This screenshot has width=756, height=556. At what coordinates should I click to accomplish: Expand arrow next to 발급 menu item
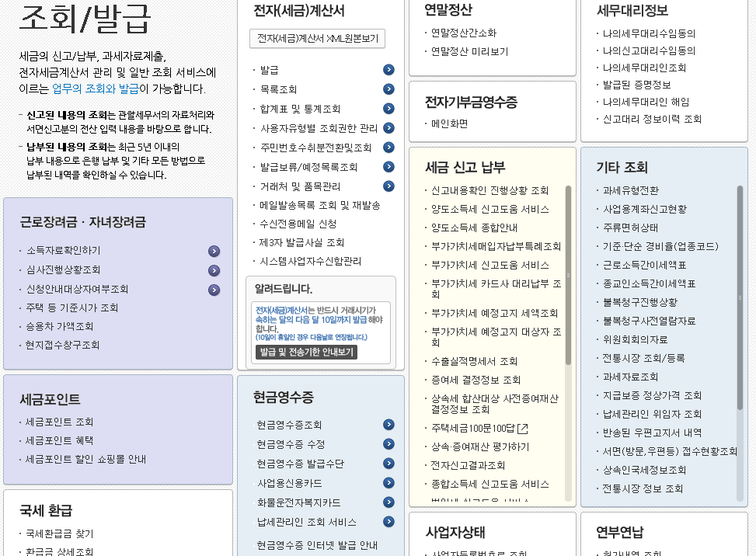click(x=388, y=70)
